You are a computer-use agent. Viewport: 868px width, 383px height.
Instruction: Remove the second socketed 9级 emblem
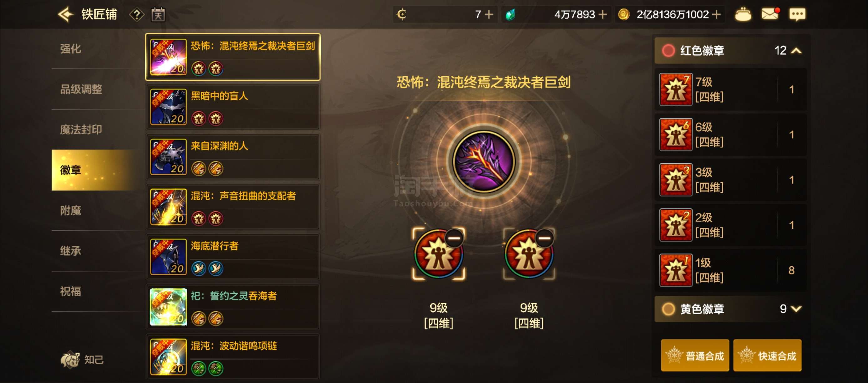click(x=544, y=238)
